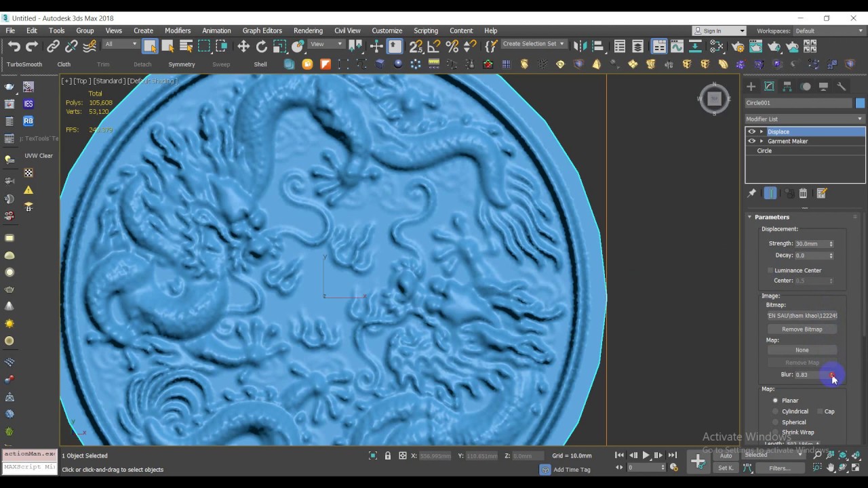Open the selection filter All dropdown
This screenshot has height=488, width=868.
point(121,44)
